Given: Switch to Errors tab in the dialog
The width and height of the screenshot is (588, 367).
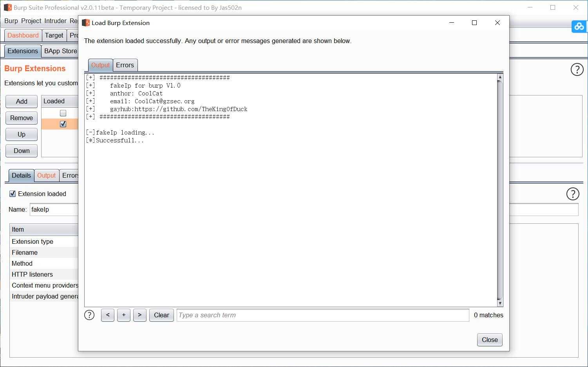Looking at the screenshot, I should [125, 65].
